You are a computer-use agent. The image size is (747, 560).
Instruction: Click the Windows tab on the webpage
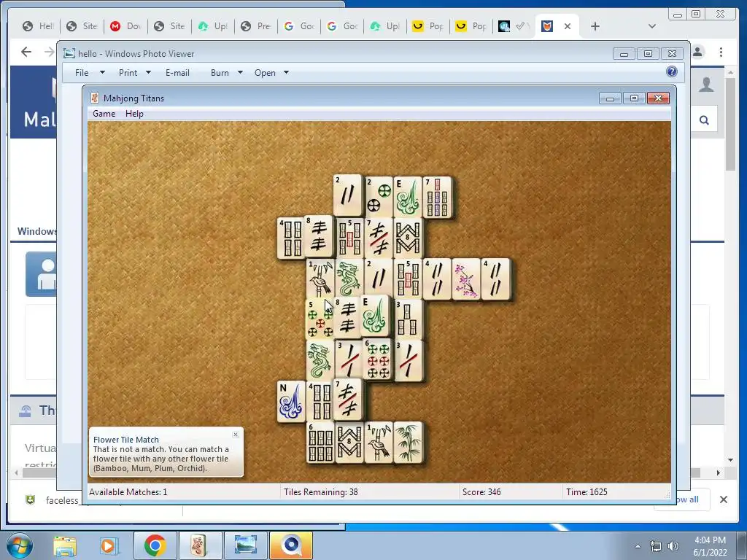(37, 231)
